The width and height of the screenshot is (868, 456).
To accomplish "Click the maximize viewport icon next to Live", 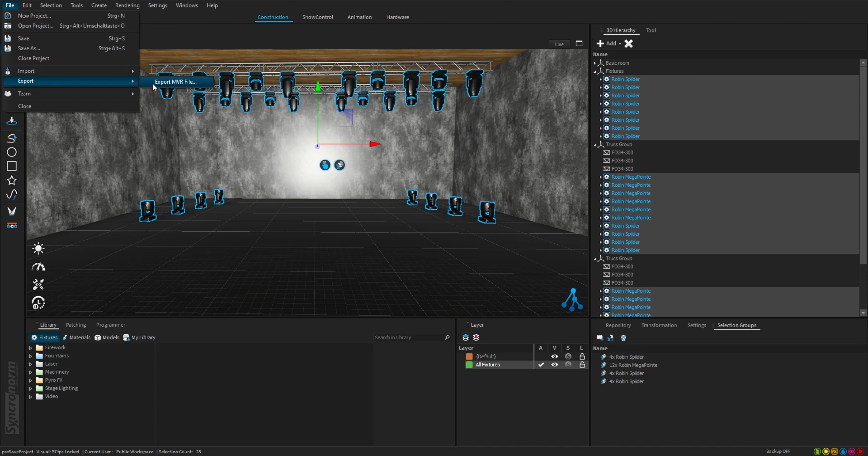I will [579, 44].
